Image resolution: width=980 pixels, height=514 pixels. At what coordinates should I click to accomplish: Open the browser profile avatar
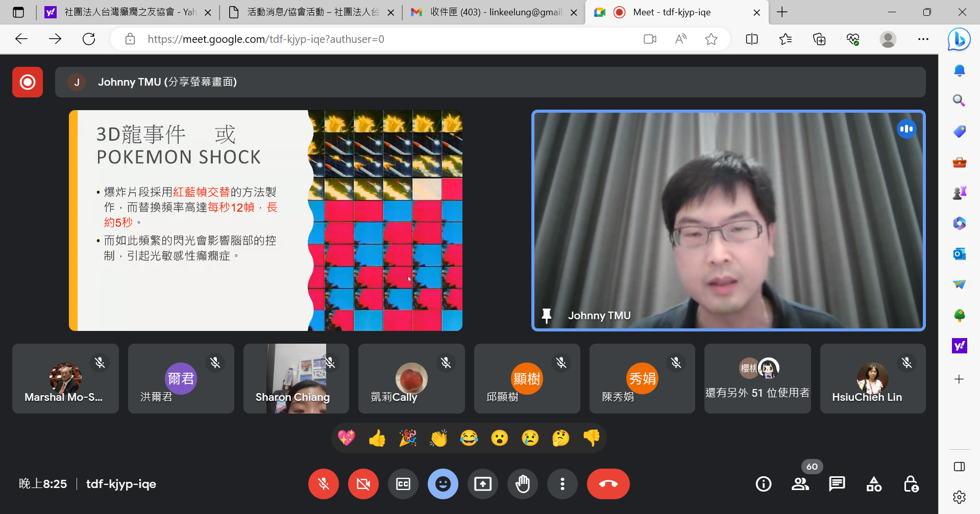coord(888,39)
